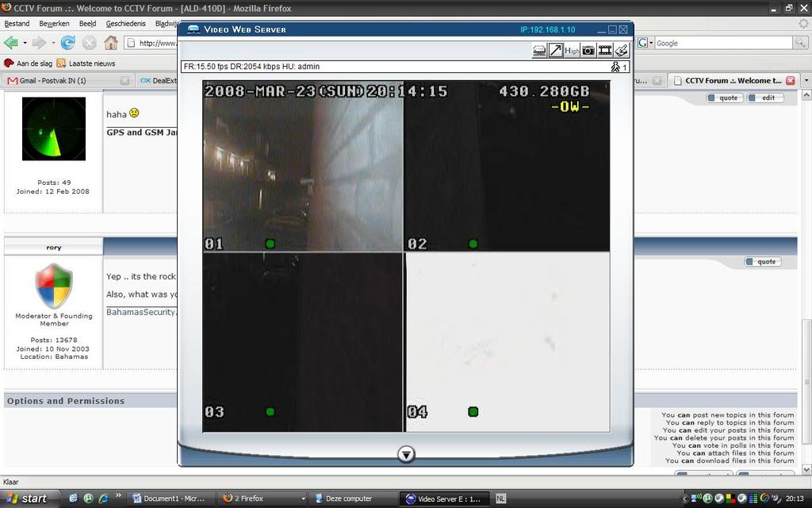Toggle green status indicator on channel 01
This screenshot has height=508, width=812.
click(270, 244)
